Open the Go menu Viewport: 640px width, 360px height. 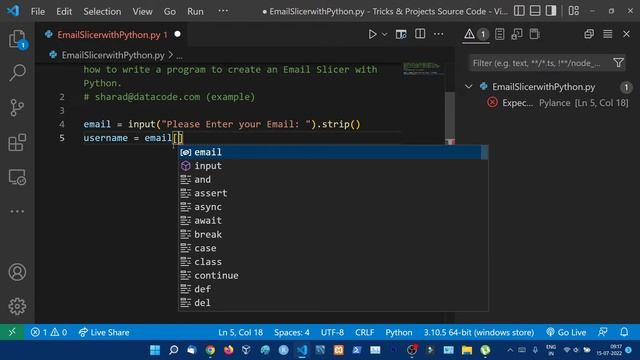point(169,11)
